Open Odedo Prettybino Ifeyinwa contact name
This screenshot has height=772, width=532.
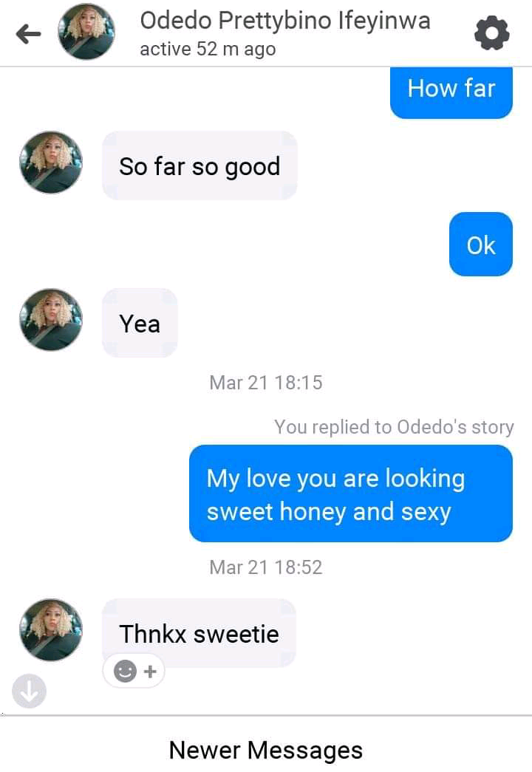point(284,20)
